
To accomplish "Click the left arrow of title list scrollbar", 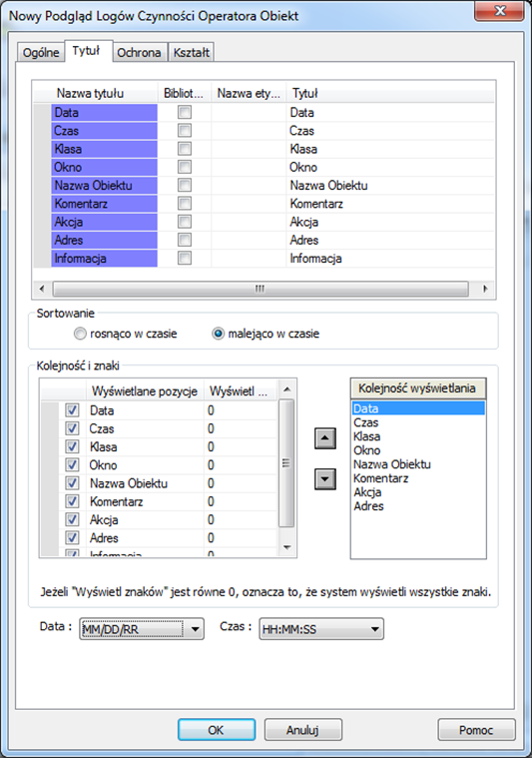I will point(42,289).
